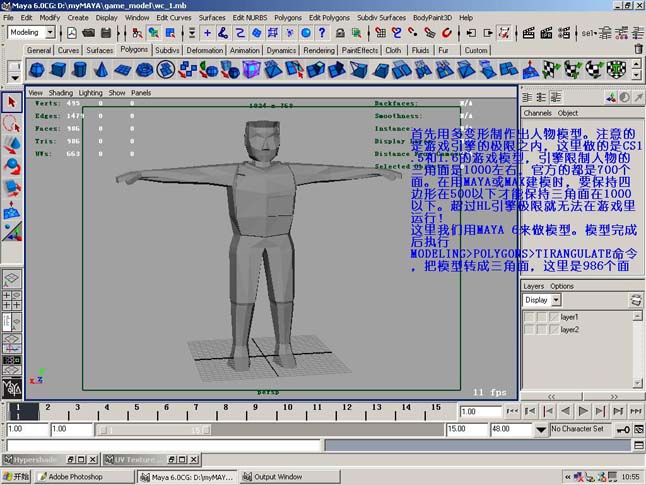Click the shelf trash can icon
The height and width of the screenshot is (485, 646).
639,49
